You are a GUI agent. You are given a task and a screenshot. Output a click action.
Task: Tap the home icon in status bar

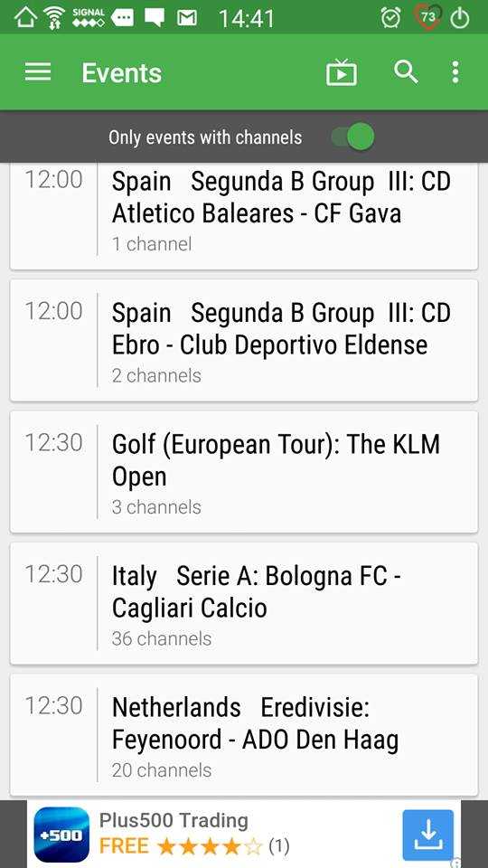25,18
